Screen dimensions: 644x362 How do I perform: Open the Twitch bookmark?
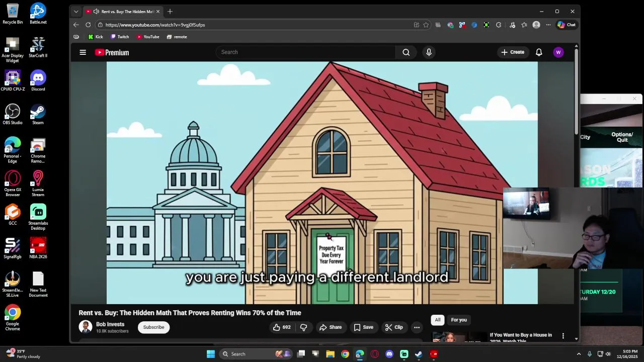(x=120, y=37)
